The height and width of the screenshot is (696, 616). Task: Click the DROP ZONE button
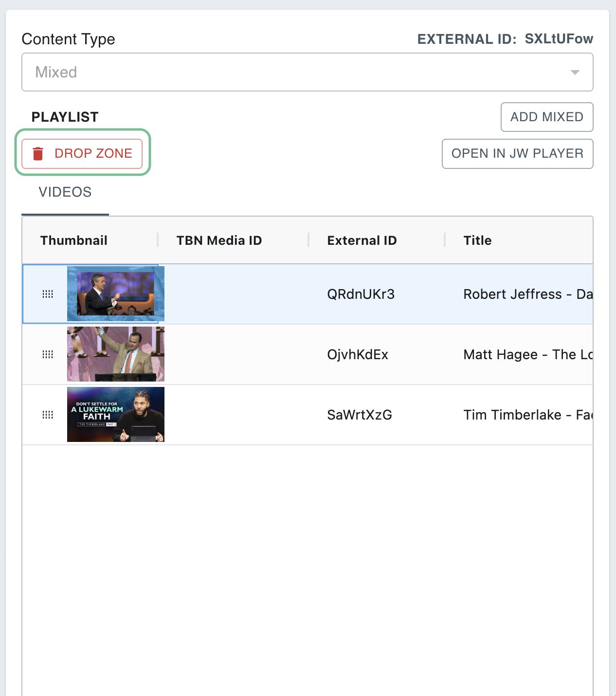pos(82,154)
